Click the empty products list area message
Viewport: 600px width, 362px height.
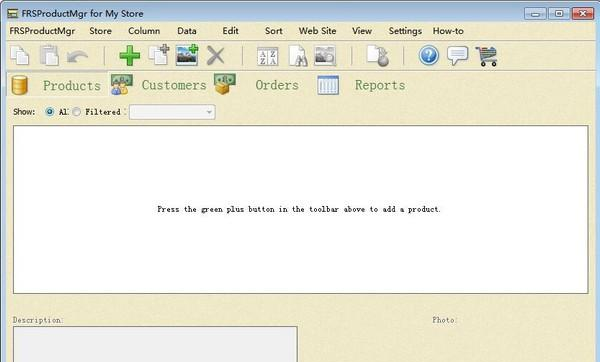(299, 209)
